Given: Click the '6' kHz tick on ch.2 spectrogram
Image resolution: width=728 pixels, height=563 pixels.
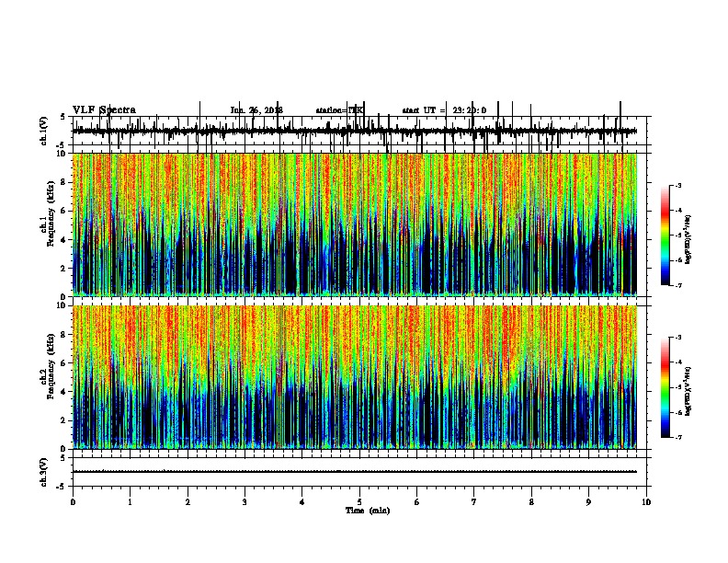Looking at the screenshot, I should pos(64,362).
